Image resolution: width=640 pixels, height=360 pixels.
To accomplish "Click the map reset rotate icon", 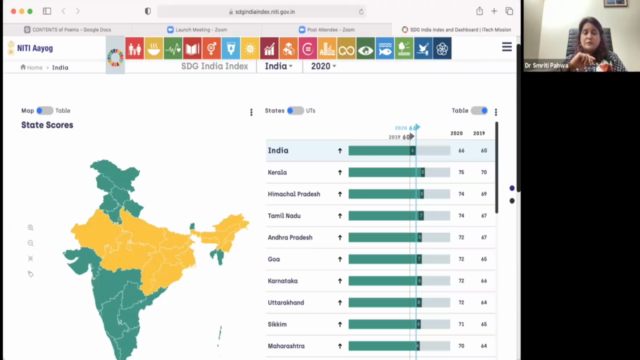I will coord(31,274).
